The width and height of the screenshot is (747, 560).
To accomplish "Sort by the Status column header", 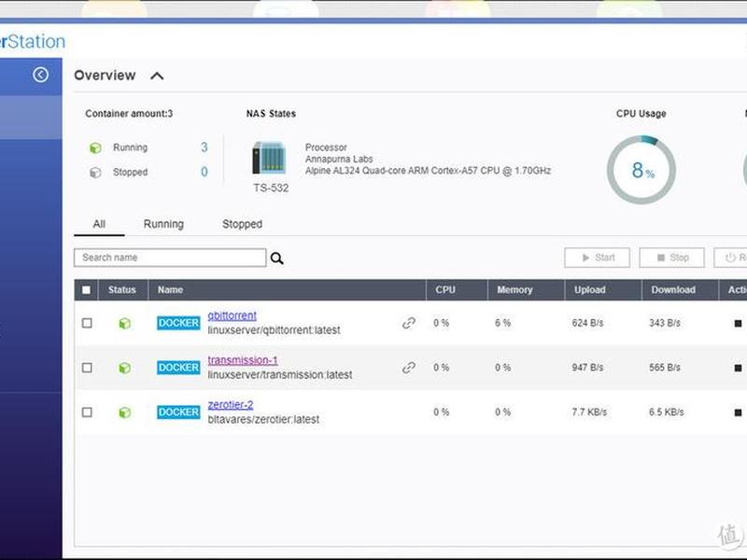I will 122,290.
